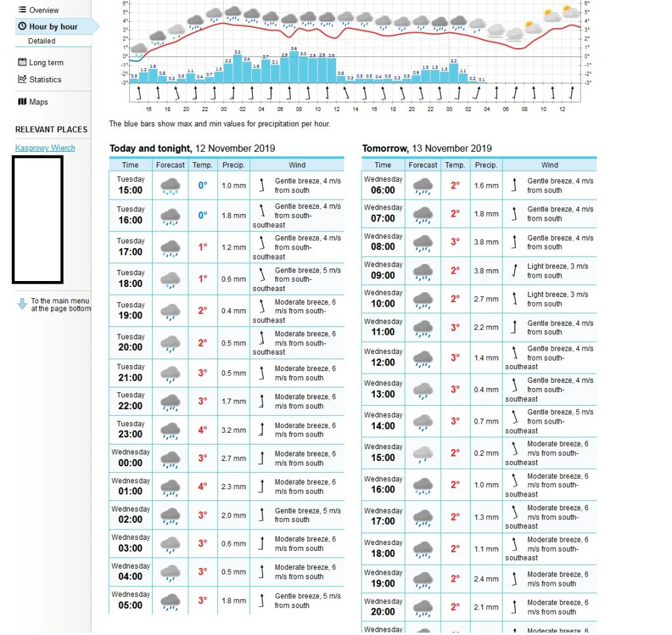Click the 0.2 mm precipitation at Wednesday 15:00
The image size is (672, 635).
coord(486,453)
